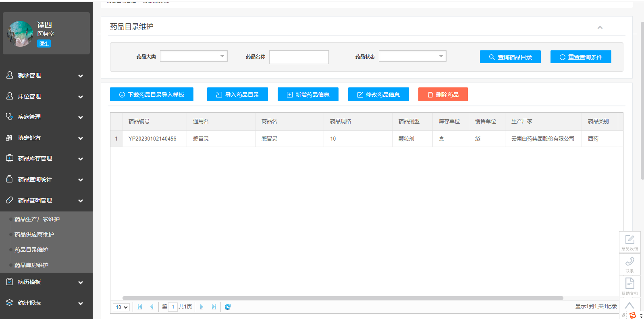Go to last page of table
644x319 pixels.
point(214,307)
